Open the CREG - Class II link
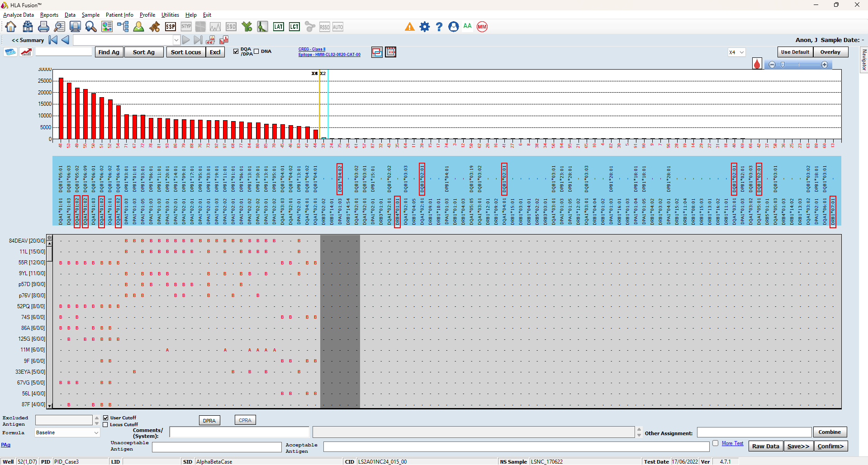Viewport: 868px width, 465px height. click(312, 49)
